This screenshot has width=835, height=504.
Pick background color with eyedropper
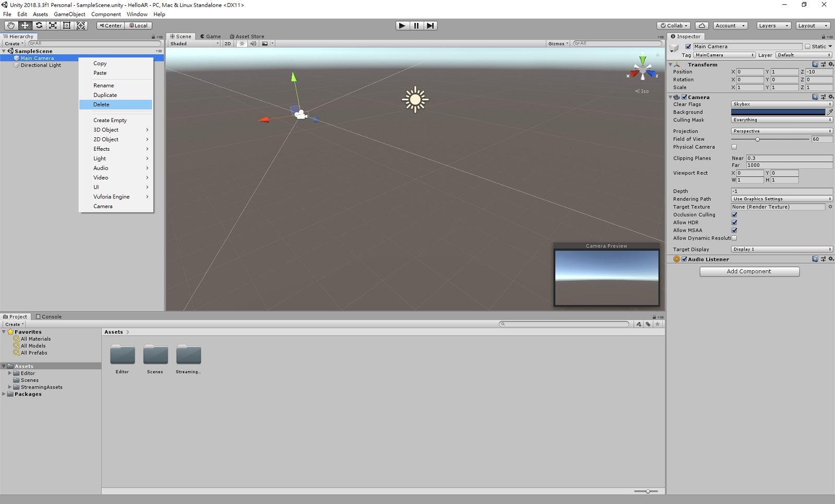point(830,112)
